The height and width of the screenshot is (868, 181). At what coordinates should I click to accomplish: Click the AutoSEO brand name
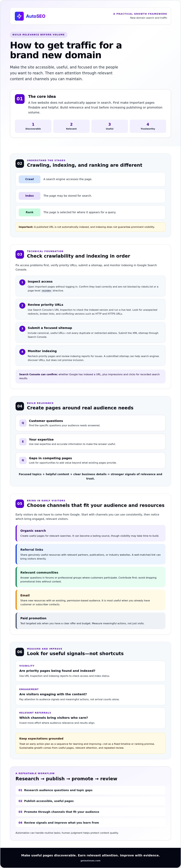35,16
